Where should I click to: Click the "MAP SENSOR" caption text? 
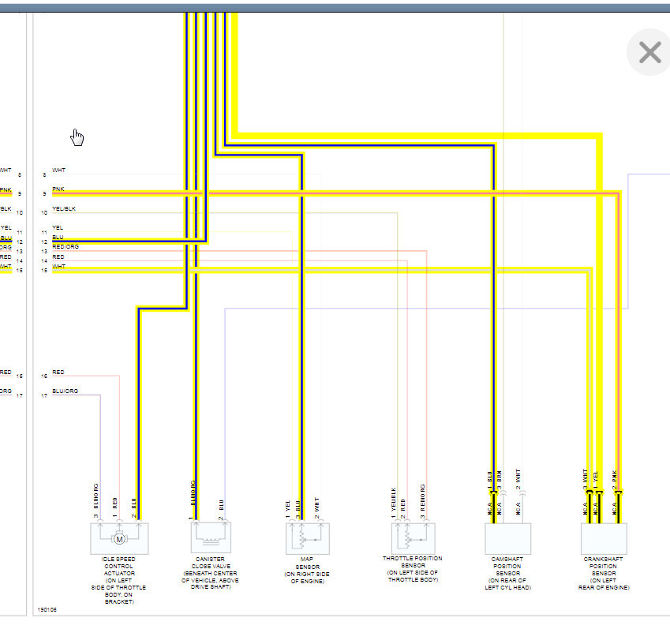click(x=307, y=563)
